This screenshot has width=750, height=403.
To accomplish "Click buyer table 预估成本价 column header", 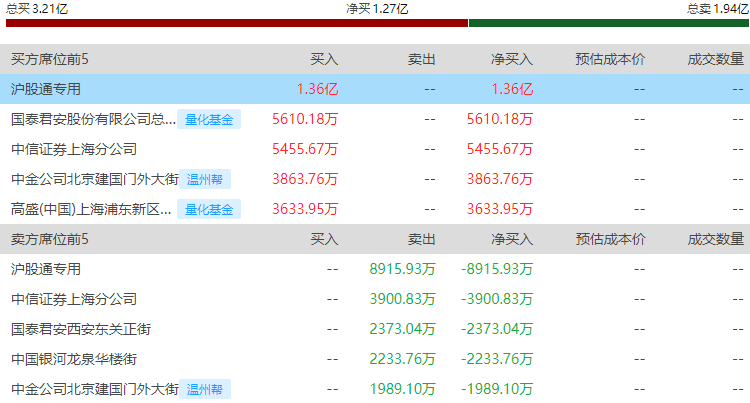I will click(610, 59).
